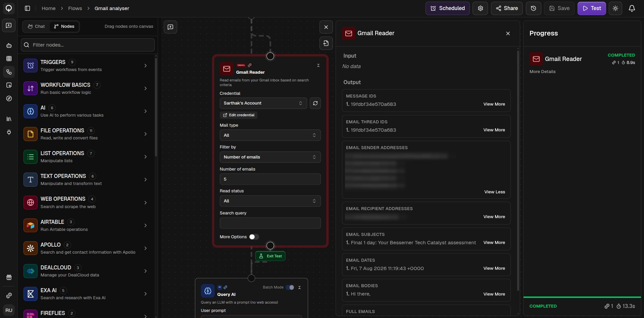Click the Share button
Screen dimensions: 644x318
click(x=507, y=8)
